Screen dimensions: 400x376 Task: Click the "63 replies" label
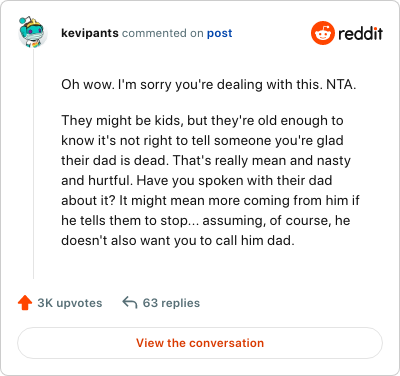tap(171, 303)
